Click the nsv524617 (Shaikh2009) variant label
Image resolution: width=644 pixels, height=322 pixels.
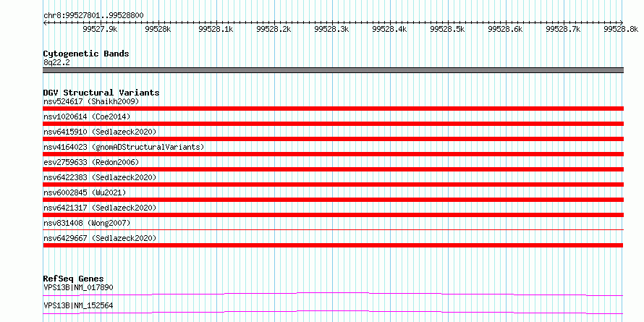tap(91, 101)
